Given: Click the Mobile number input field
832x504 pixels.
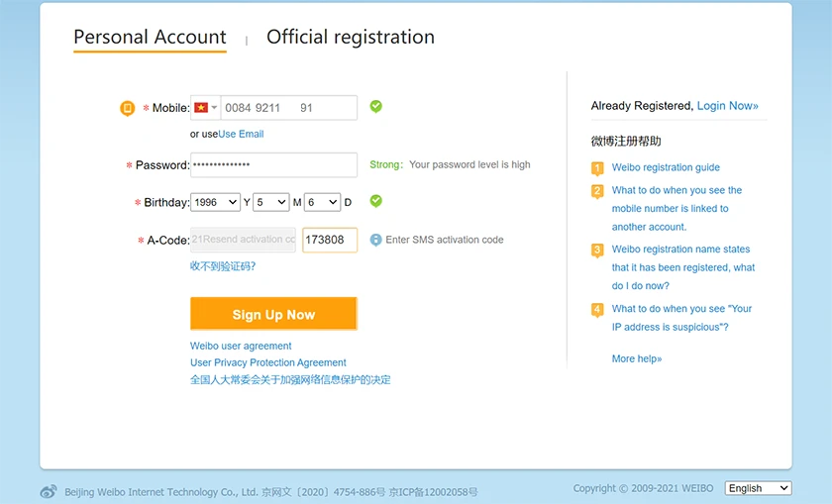Looking at the screenshot, I should pos(288,108).
